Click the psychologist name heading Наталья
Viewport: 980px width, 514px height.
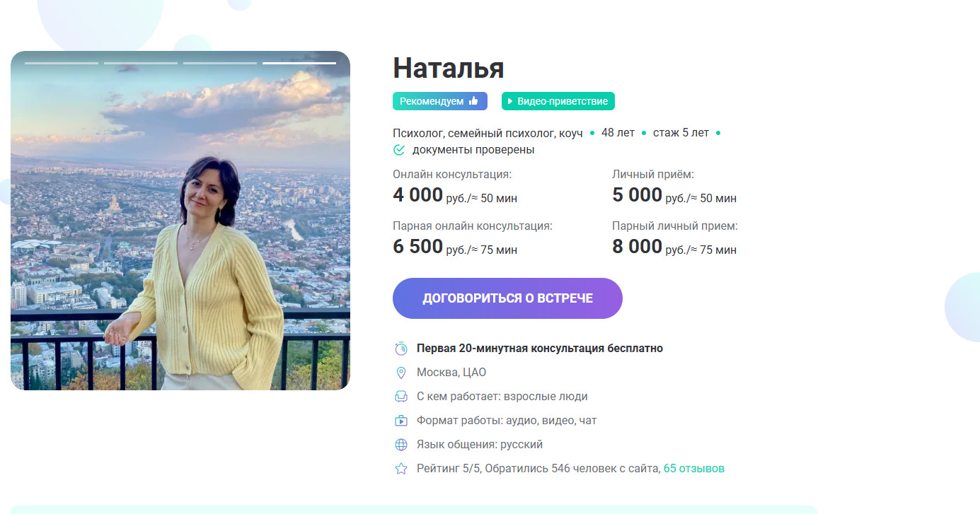tap(448, 68)
